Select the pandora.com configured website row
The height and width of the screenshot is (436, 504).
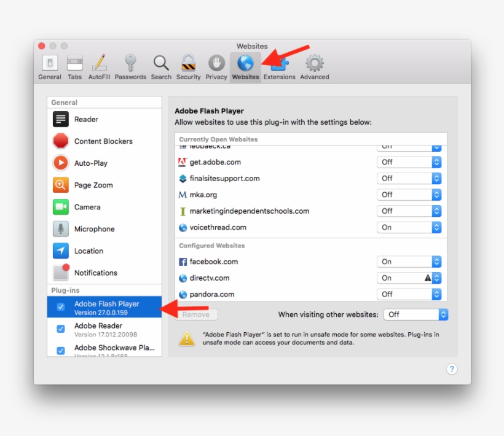click(311, 294)
